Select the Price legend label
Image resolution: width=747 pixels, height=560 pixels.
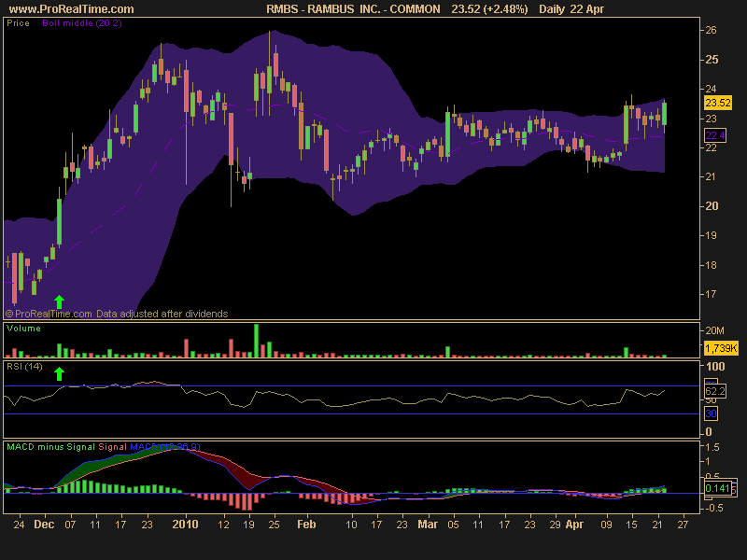[x=18, y=22]
